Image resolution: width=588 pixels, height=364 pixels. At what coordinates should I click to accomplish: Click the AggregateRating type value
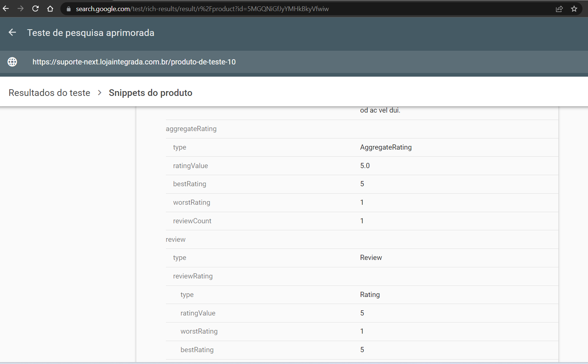point(386,147)
